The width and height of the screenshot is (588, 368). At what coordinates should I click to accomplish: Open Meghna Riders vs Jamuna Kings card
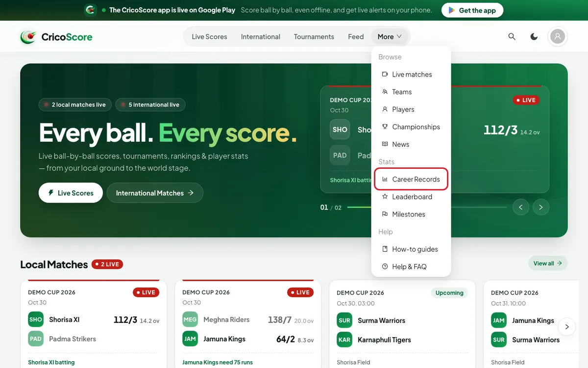[x=248, y=324]
